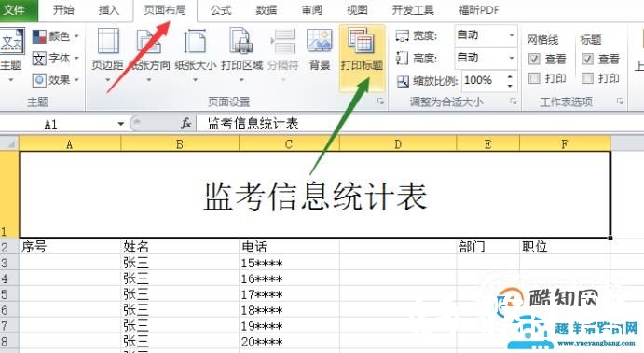
Task: Switch to the Formulas (公式) tab
Action: click(x=222, y=10)
